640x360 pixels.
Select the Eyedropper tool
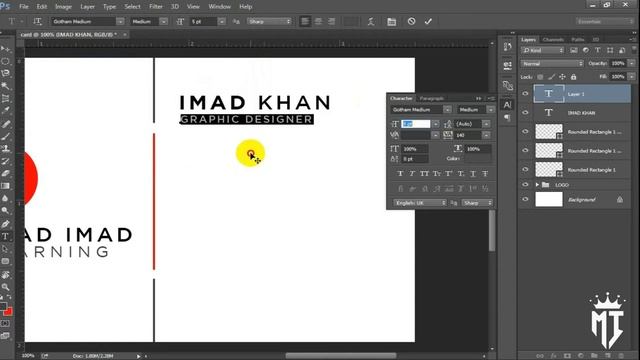click(5, 111)
